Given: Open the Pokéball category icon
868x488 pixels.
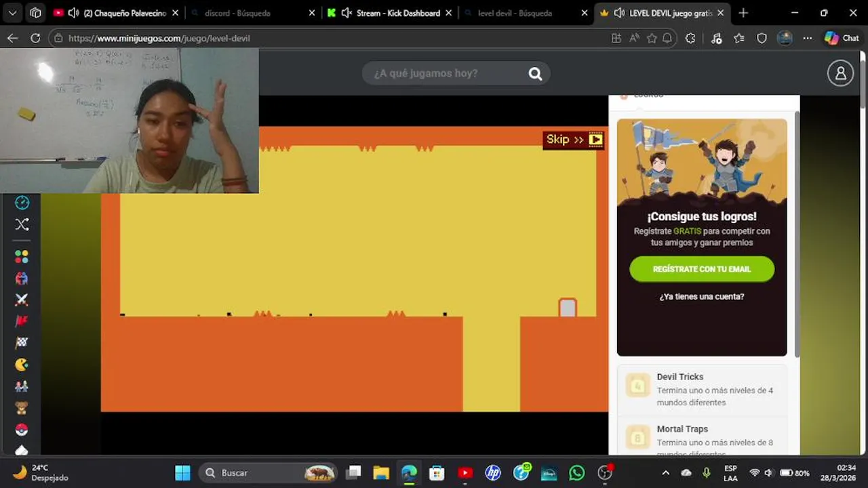Looking at the screenshot, I should pyautogui.click(x=22, y=430).
